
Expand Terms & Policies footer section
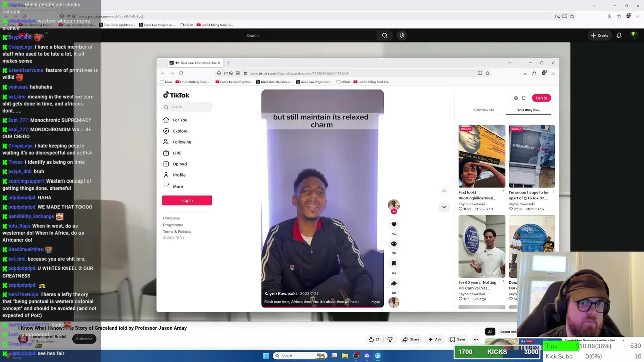(x=177, y=232)
